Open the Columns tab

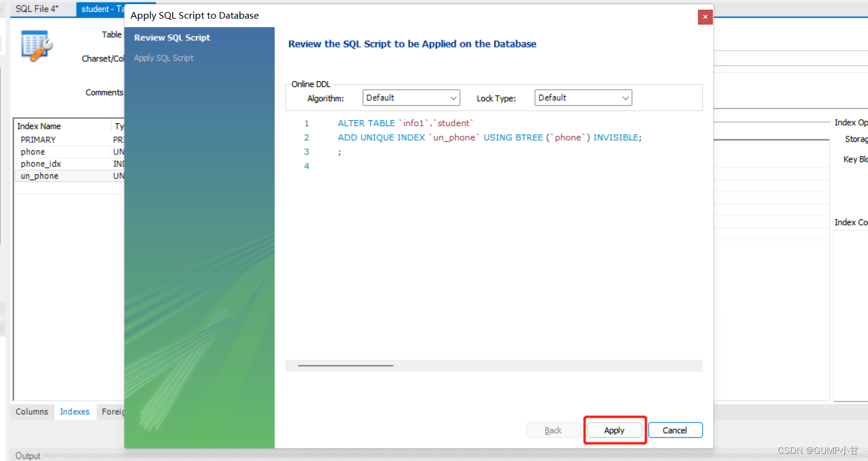click(32, 412)
